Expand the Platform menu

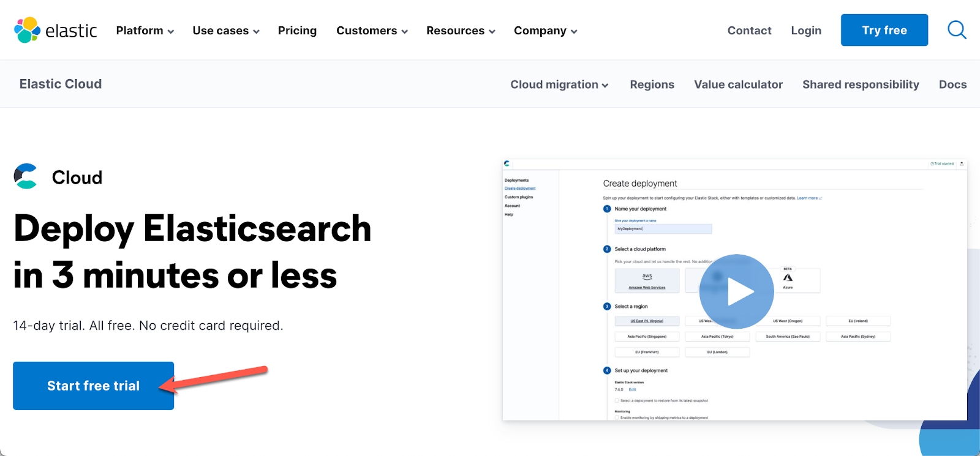145,31
